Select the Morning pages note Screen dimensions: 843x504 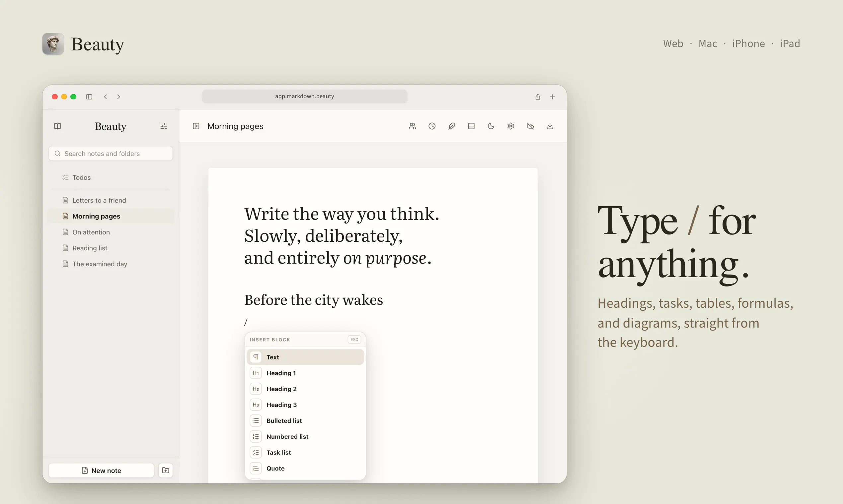pyautogui.click(x=111, y=216)
